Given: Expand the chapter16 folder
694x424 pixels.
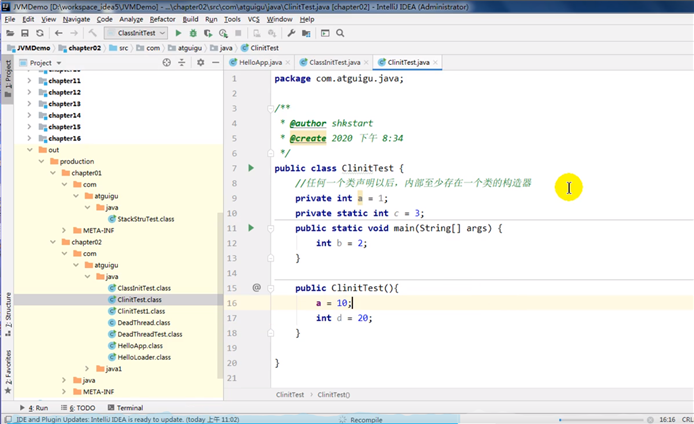Looking at the screenshot, I should click(29, 138).
